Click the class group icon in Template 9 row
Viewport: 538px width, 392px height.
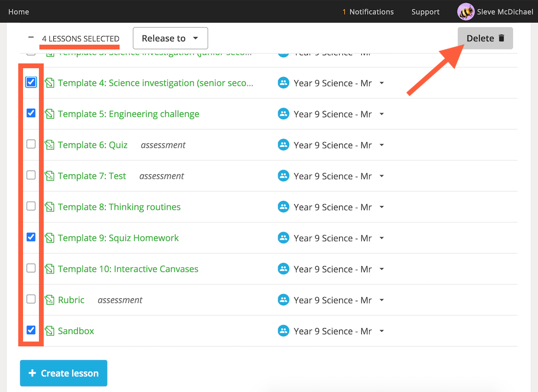tap(283, 238)
